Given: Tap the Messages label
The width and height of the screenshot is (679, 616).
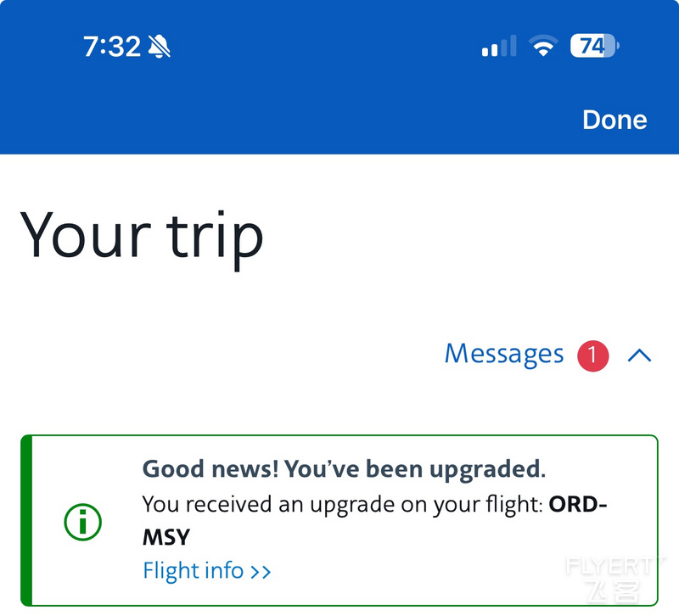Looking at the screenshot, I should tap(504, 355).
